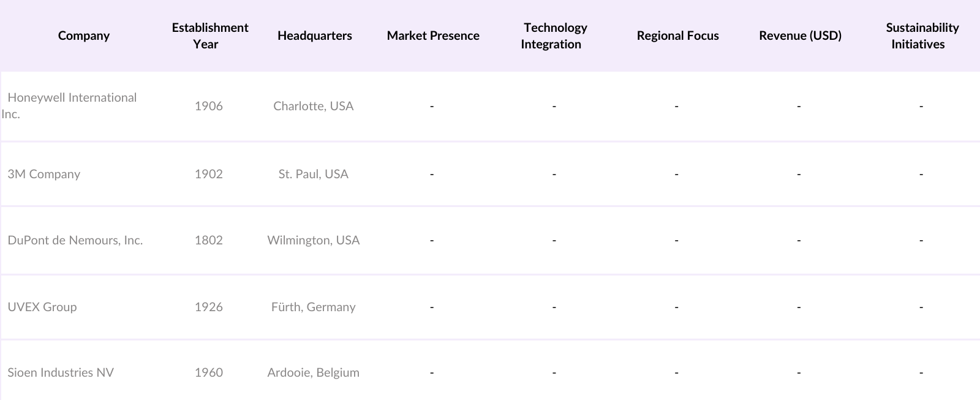Click the Company column header
The width and height of the screenshot is (980, 400).
pyautogui.click(x=84, y=36)
